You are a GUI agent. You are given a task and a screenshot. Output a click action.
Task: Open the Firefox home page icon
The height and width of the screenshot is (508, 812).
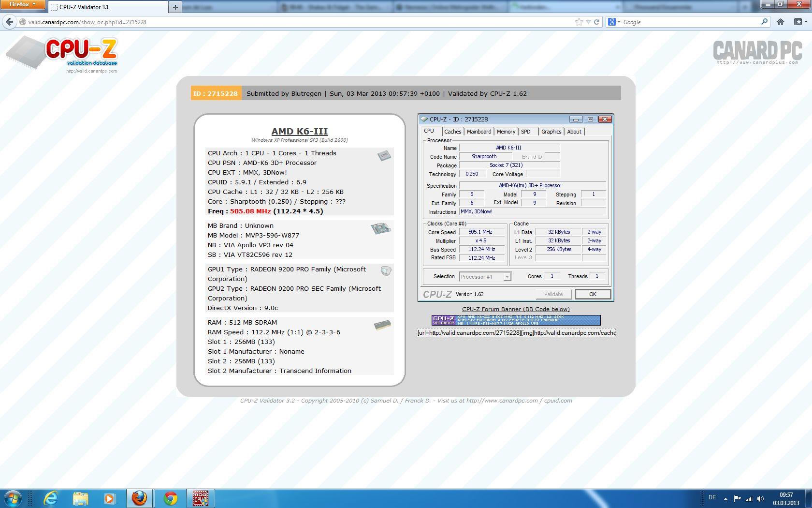tap(780, 22)
